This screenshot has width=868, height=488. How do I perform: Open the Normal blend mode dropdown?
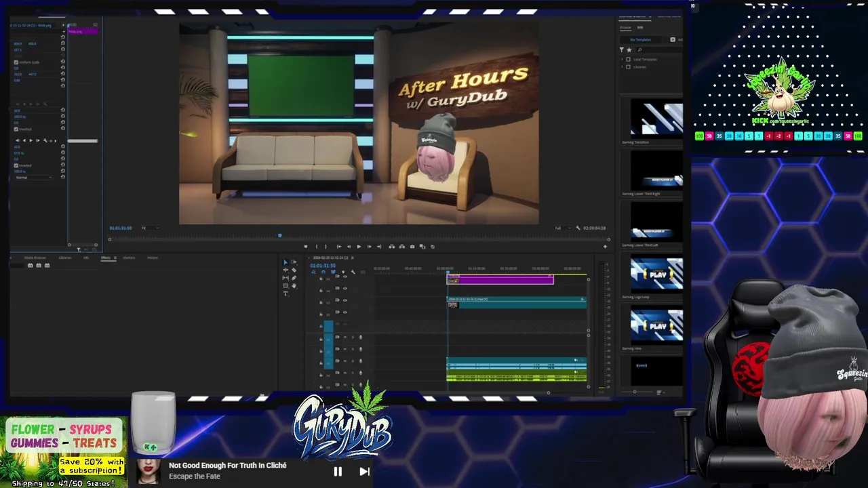[34, 178]
